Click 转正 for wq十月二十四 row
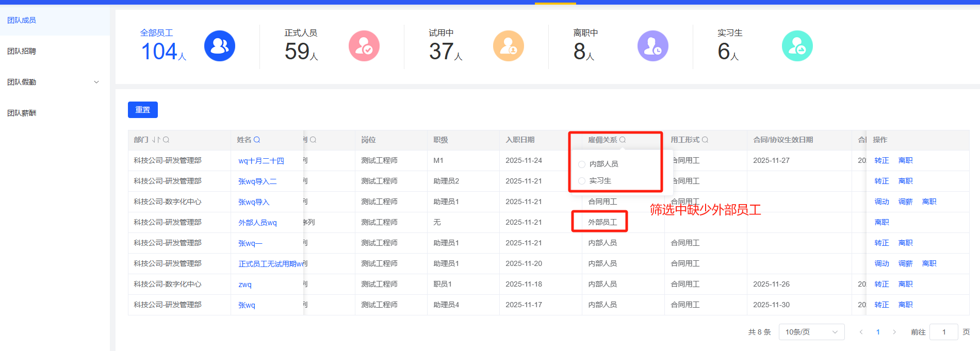 coord(882,160)
